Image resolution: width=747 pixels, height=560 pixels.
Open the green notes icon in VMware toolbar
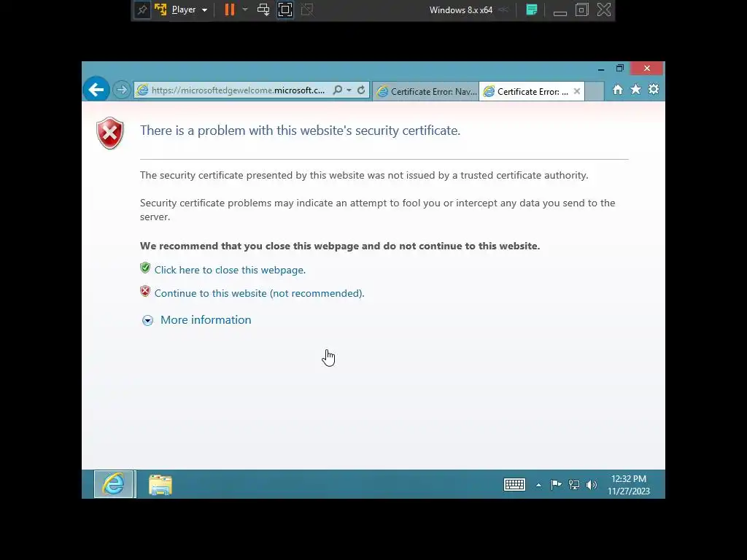[x=532, y=10]
